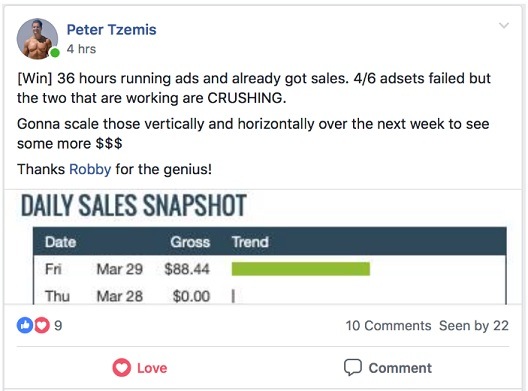
Task: Click the Peter Tzemis name link
Action: (x=111, y=30)
